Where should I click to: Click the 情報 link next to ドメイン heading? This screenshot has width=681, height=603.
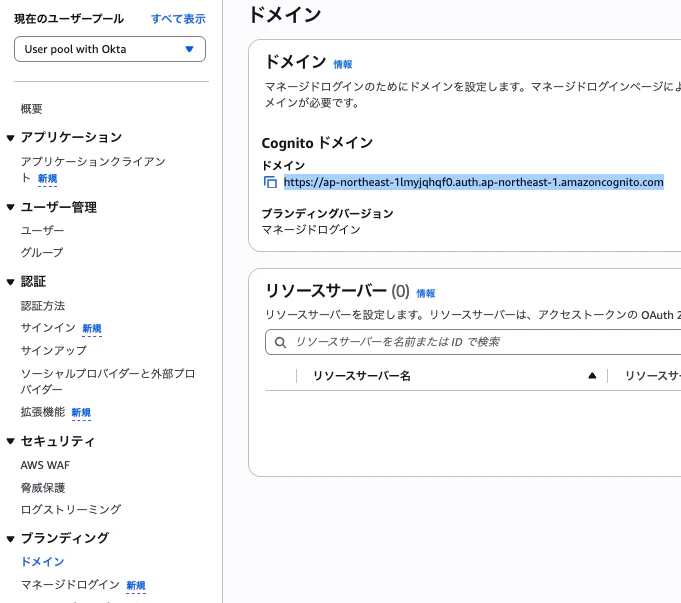pos(343,64)
